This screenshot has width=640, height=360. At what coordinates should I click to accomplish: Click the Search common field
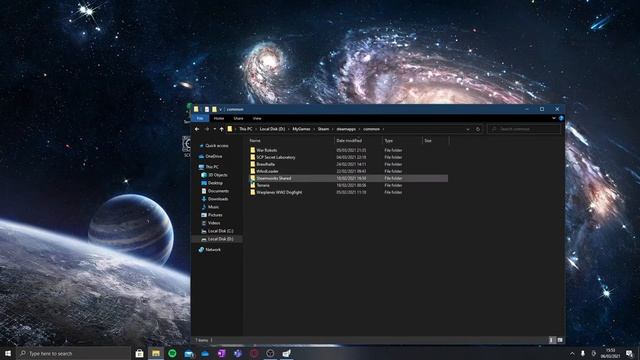(524, 129)
